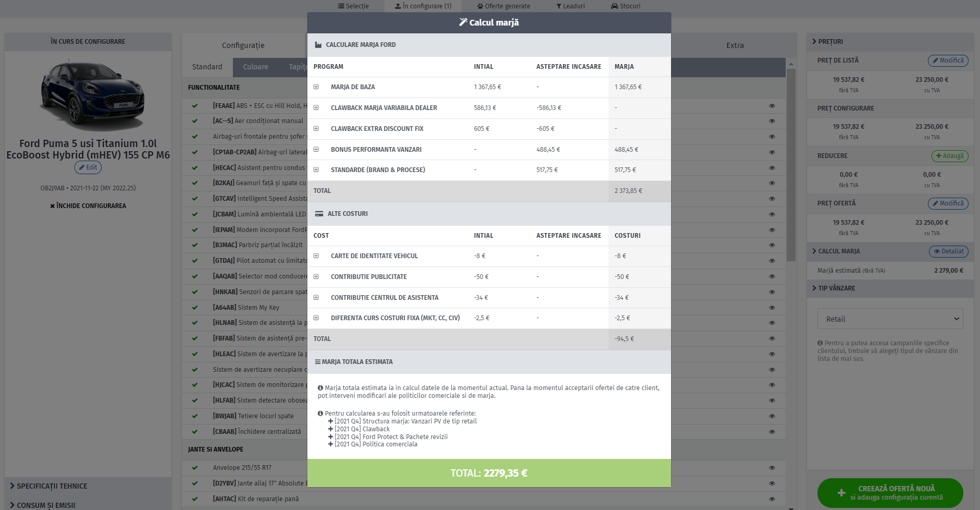Click Adaugă next to REDUCERE
980x510 pixels.
[950, 156]
